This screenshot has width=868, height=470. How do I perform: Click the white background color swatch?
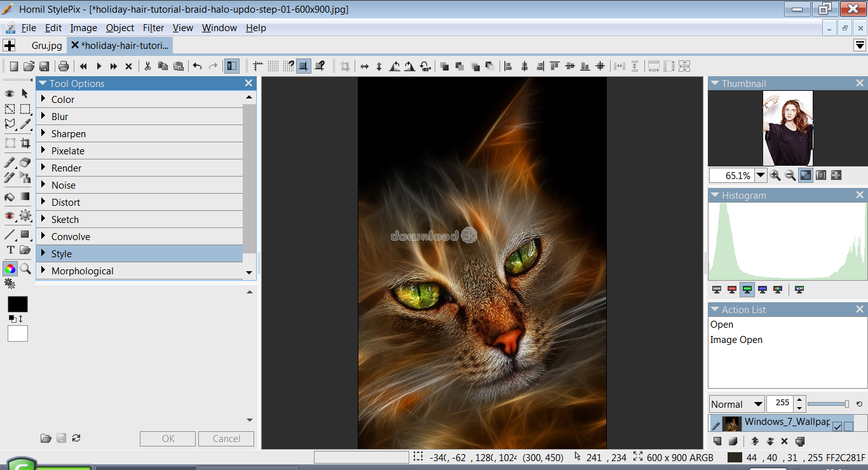[18, 333]
